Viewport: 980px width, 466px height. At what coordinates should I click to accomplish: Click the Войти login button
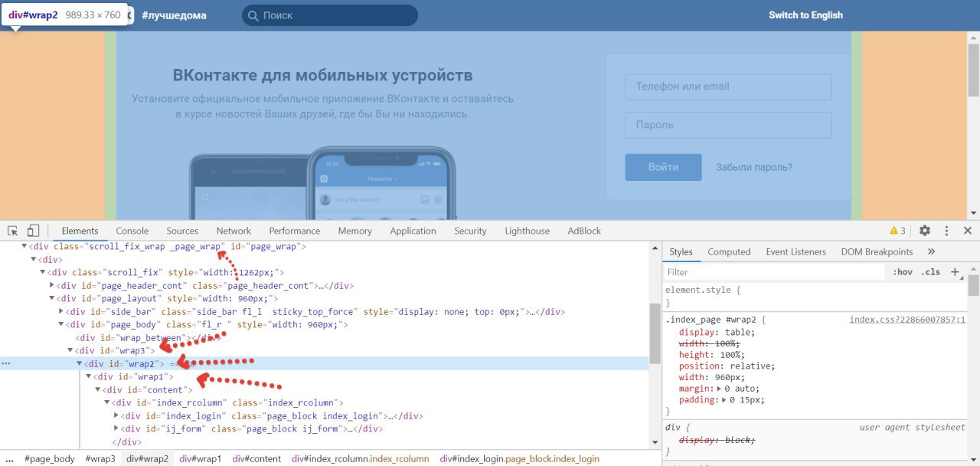click(x=663, y=167)
